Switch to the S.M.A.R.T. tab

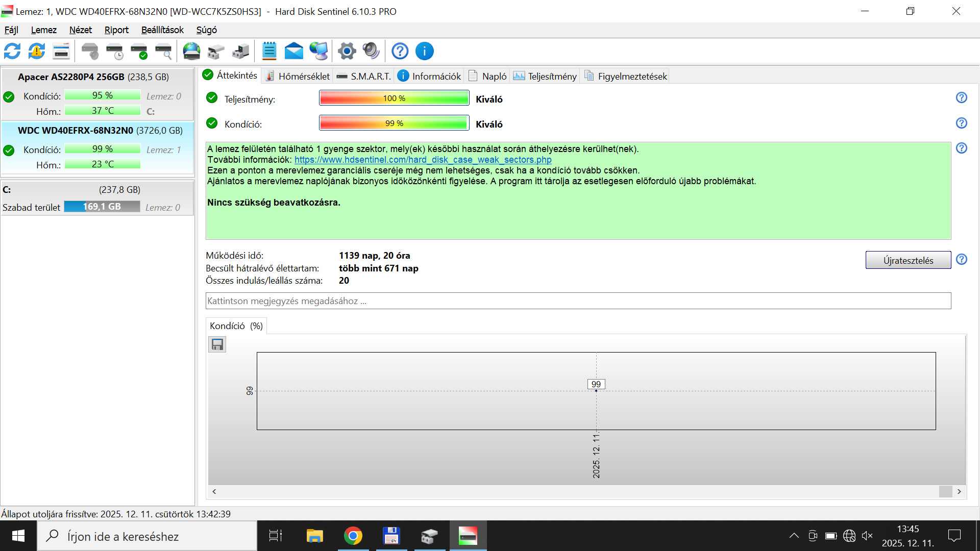point(364,76)
